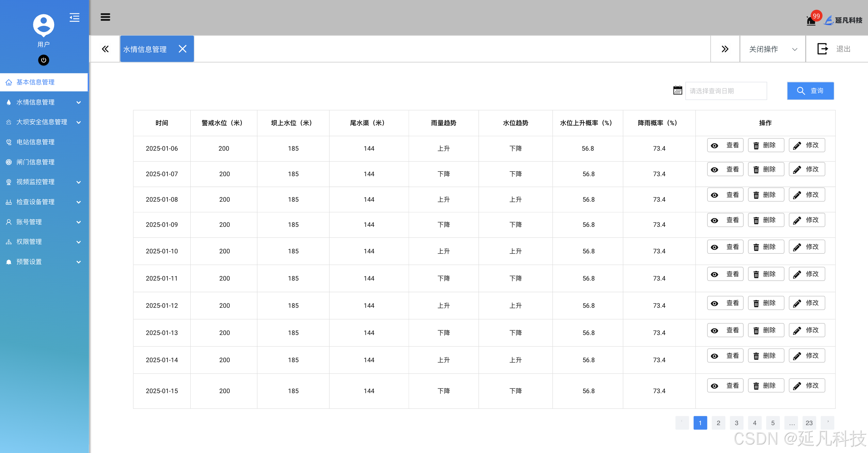Click the blue 查询 search button
This screenshot has height=453, width=868.
coord(810,91)
